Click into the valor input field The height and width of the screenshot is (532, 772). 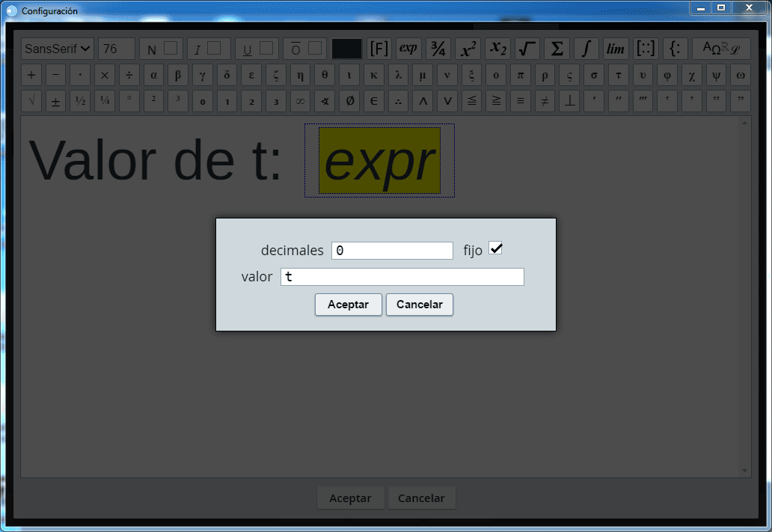[402, 277]
